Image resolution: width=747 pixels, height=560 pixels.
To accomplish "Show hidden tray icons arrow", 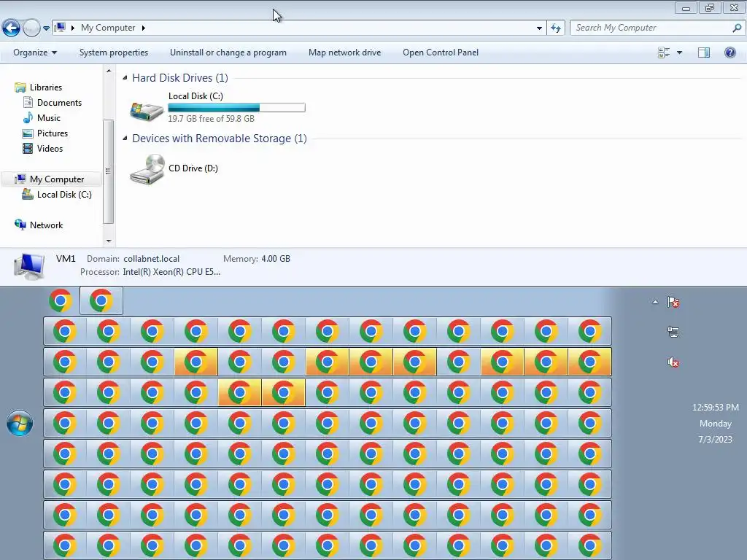I will tap(656, 302).
